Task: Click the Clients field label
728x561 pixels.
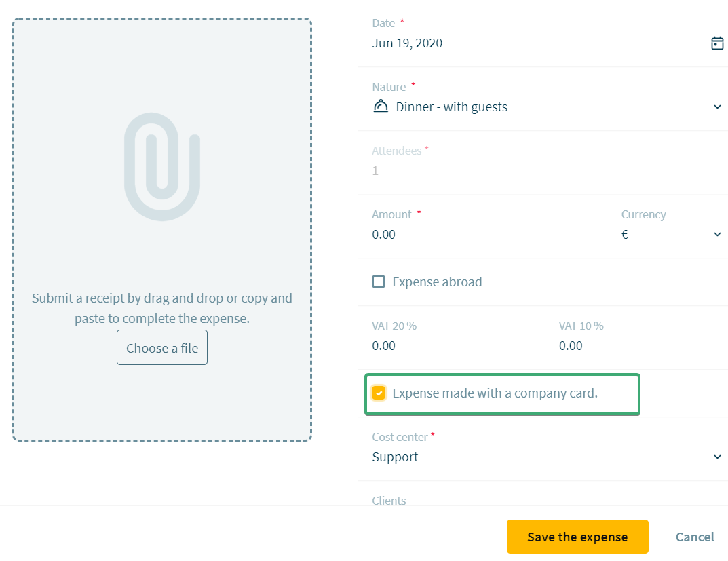Action: point(389,500)
